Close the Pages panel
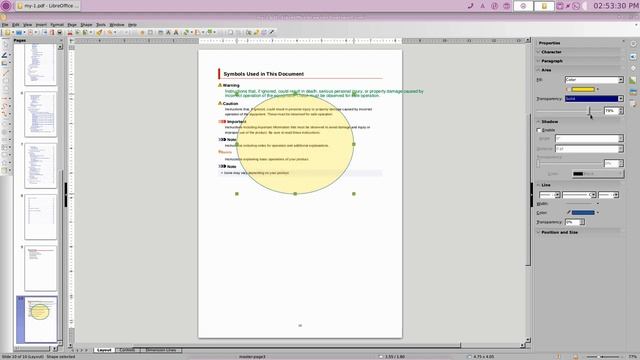The width and height of the screenshot is (640, 360). tap(61, 40)
